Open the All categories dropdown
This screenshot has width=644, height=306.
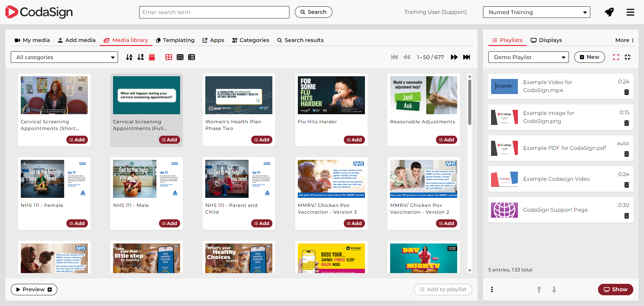[64, 57]
